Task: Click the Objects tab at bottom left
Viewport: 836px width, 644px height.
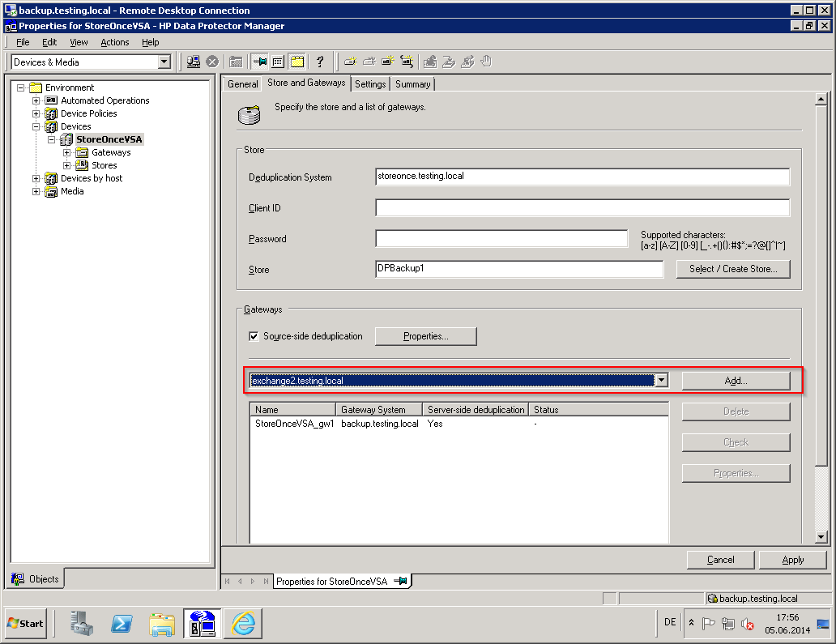Action: tap(36, 579)
